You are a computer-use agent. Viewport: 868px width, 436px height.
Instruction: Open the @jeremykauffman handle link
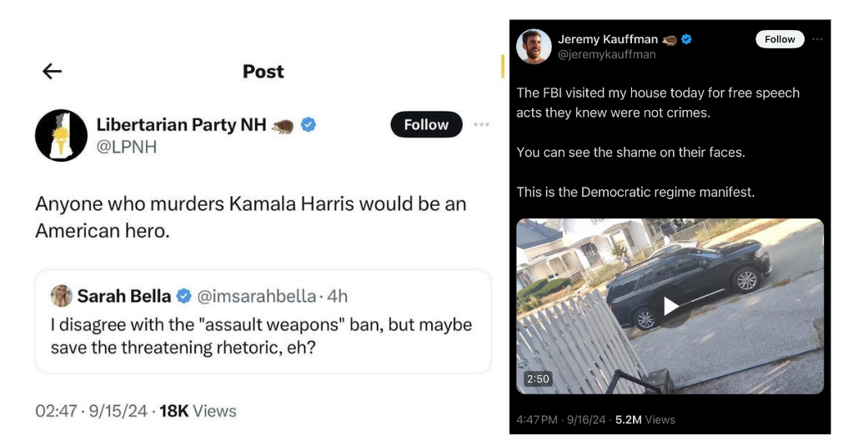click(x=606, y=54)
